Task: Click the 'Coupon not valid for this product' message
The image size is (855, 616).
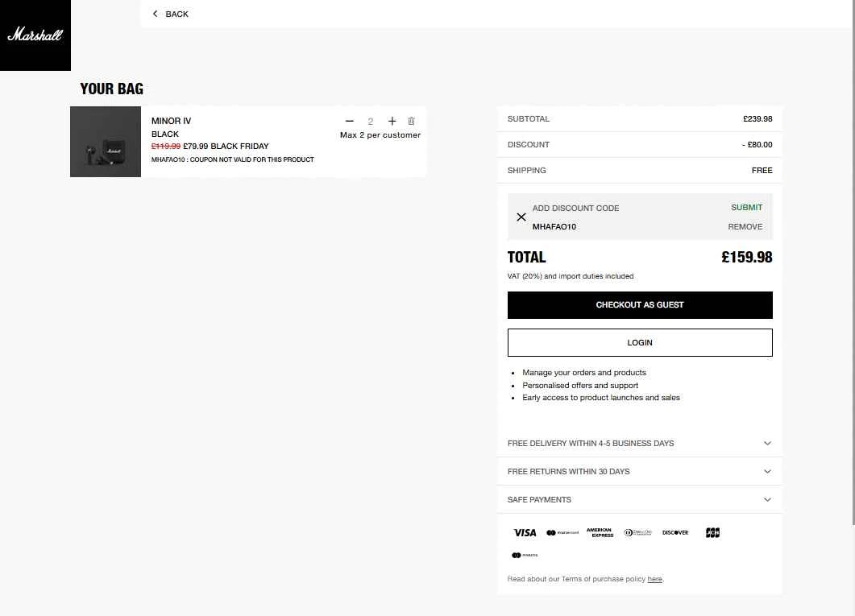Action: [233, 159]
